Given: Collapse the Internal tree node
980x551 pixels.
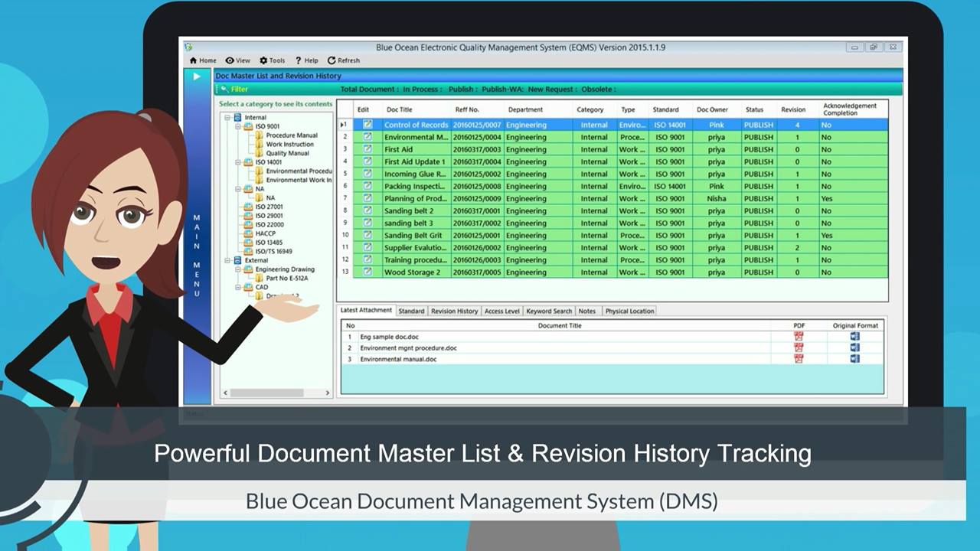Looking at the screenshot, I should point(227,117).
